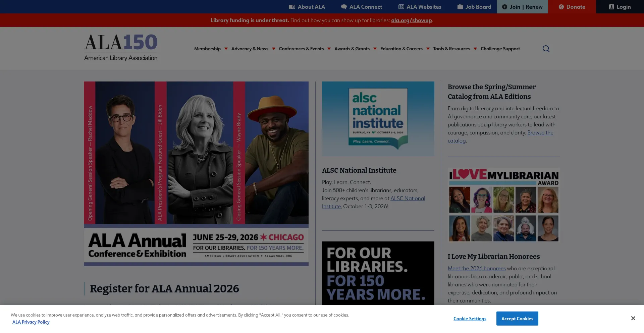Follow the ALSC National Institute text link

[x=408, y=199]
